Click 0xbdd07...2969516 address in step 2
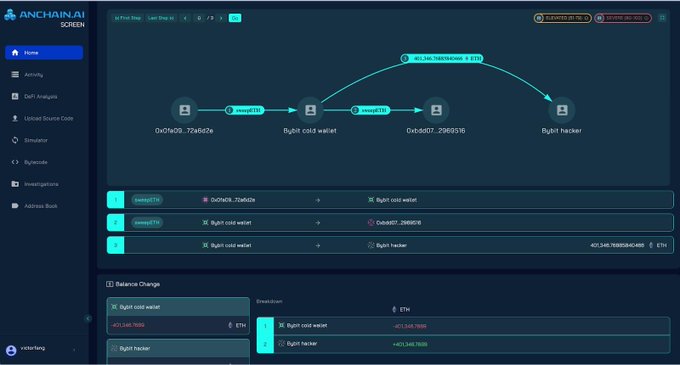The height and width of the screenshot is (365, 680). click(x=399, y=223)
